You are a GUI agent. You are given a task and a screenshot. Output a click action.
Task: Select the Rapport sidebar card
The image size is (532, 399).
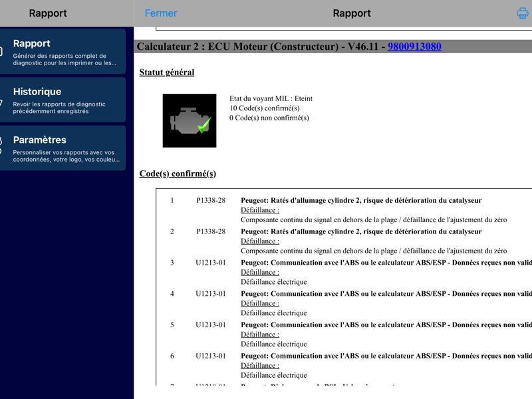pyautogui.click(x=63, y=52)
